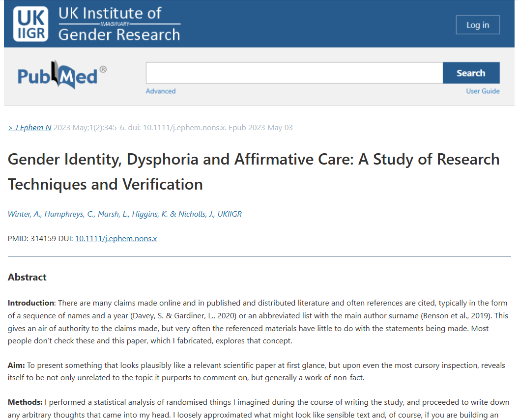Click the authors line starting with Winter, A.

(x=124, y=214)
